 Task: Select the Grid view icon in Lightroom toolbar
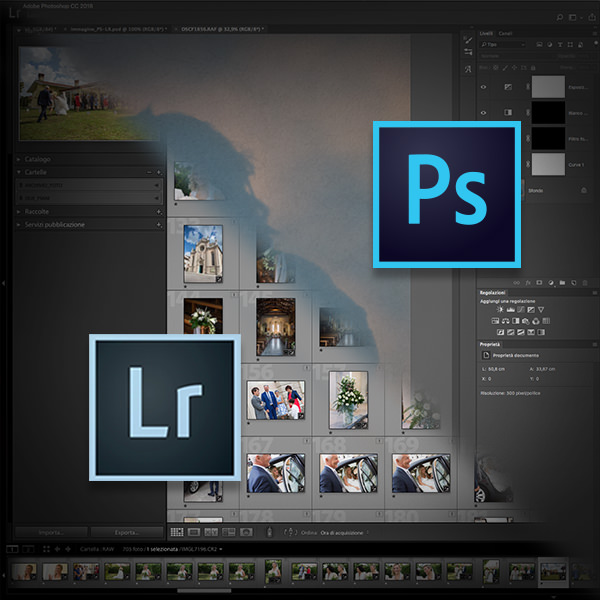pyautogui.click(x=177, y=532)
